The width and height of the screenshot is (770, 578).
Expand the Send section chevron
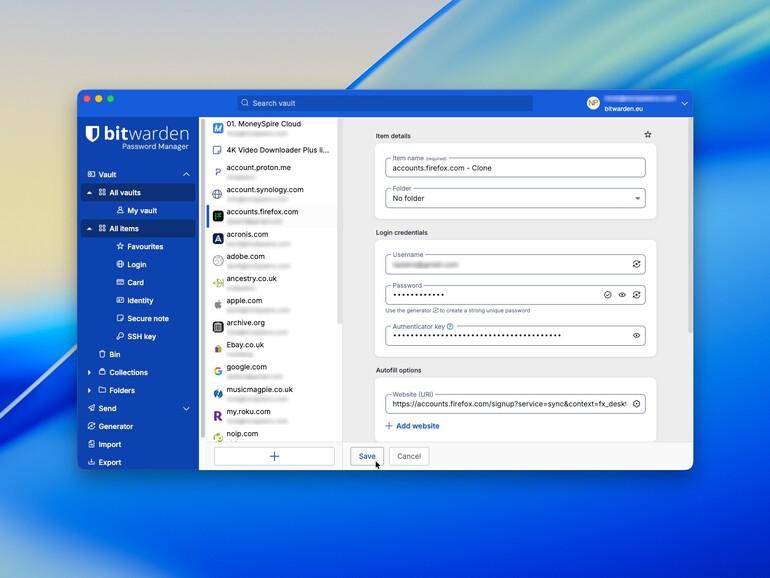tap(186, 409)
